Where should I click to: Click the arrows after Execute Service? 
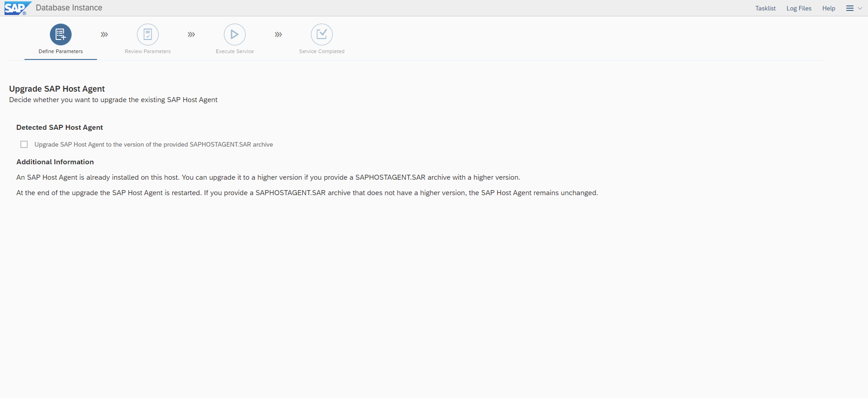(x=278, y=34)
